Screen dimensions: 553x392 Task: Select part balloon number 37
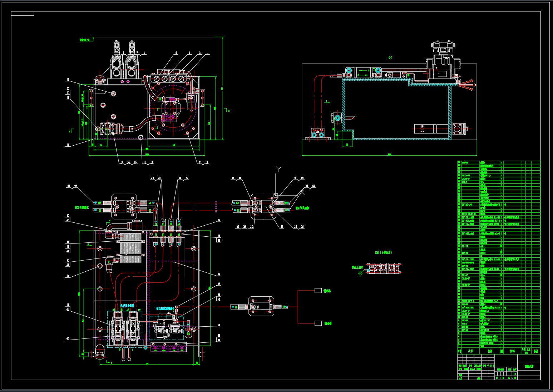(219, 274)
